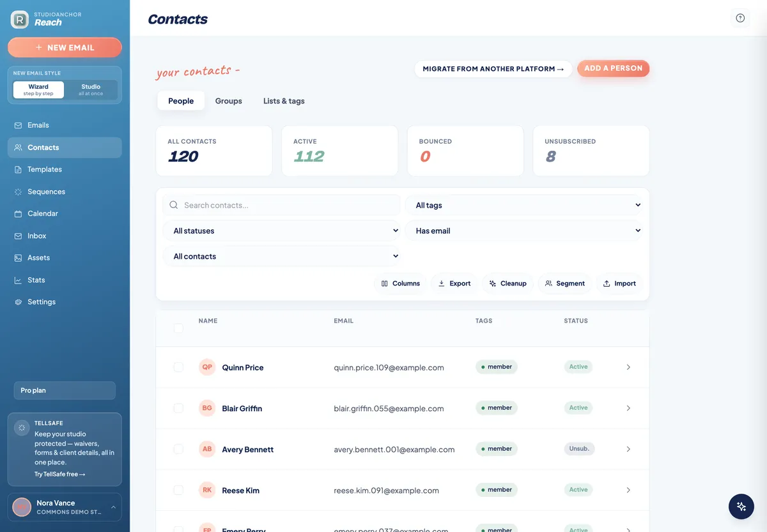Switch to the People tab

(x=181, y=101)
